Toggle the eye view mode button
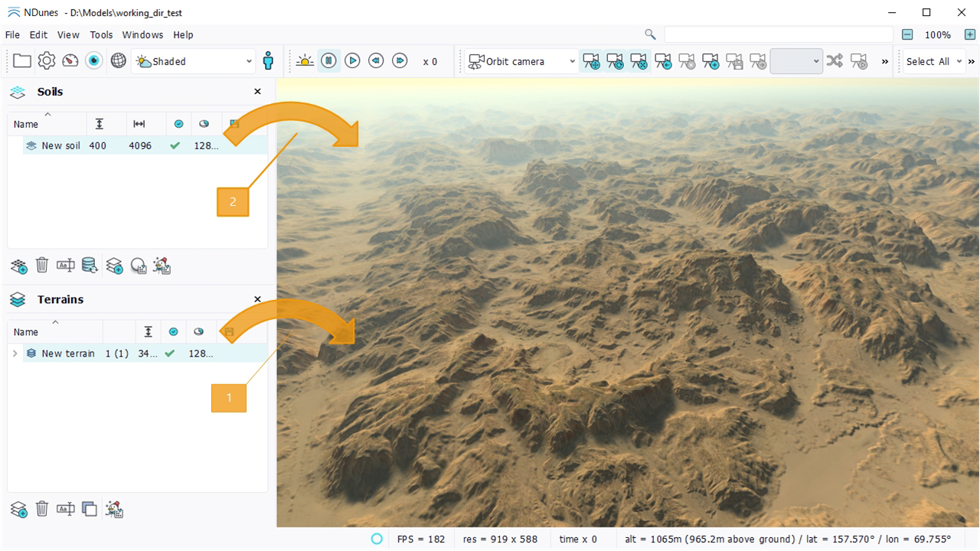The height and width of the screenshot is (551, 980). (x=94, y=61)
